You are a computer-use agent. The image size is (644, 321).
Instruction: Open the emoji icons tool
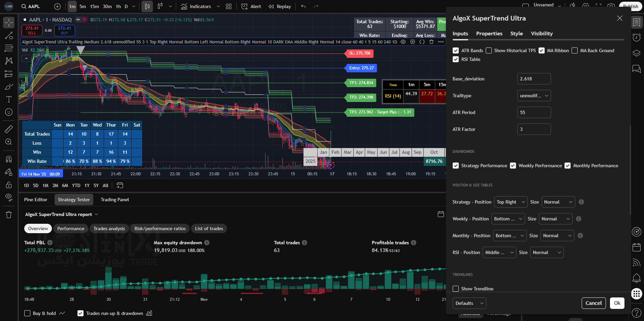click(x=9, y=112)
